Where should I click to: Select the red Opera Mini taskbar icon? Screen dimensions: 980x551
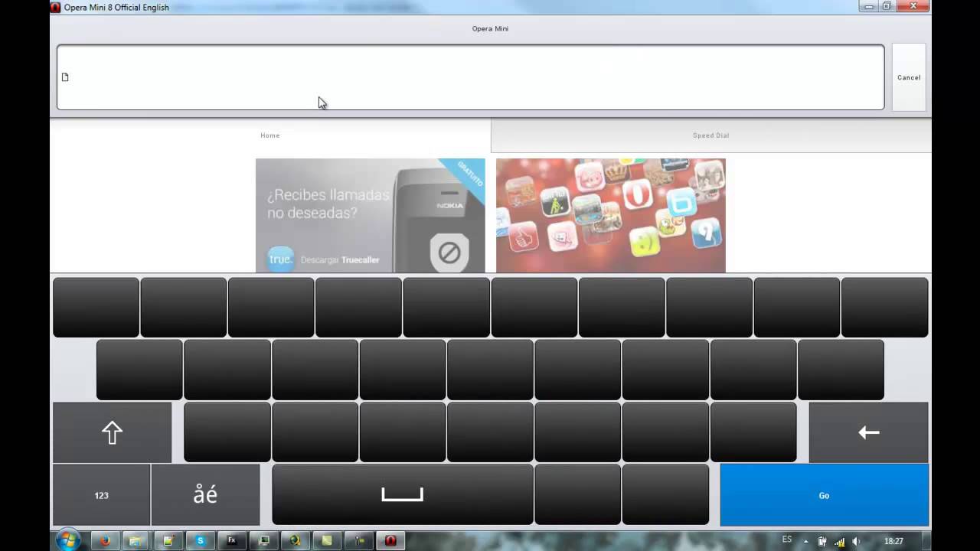[x=390, y=540]
